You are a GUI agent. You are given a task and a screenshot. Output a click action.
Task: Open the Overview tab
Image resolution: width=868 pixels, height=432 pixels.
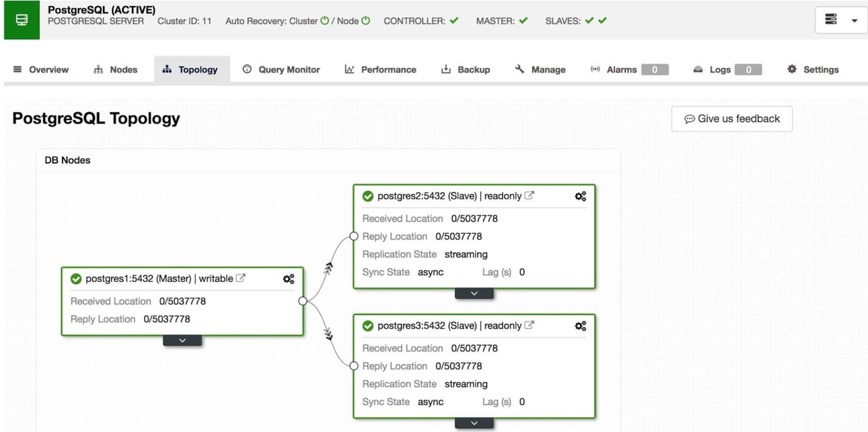click(41, 69)
